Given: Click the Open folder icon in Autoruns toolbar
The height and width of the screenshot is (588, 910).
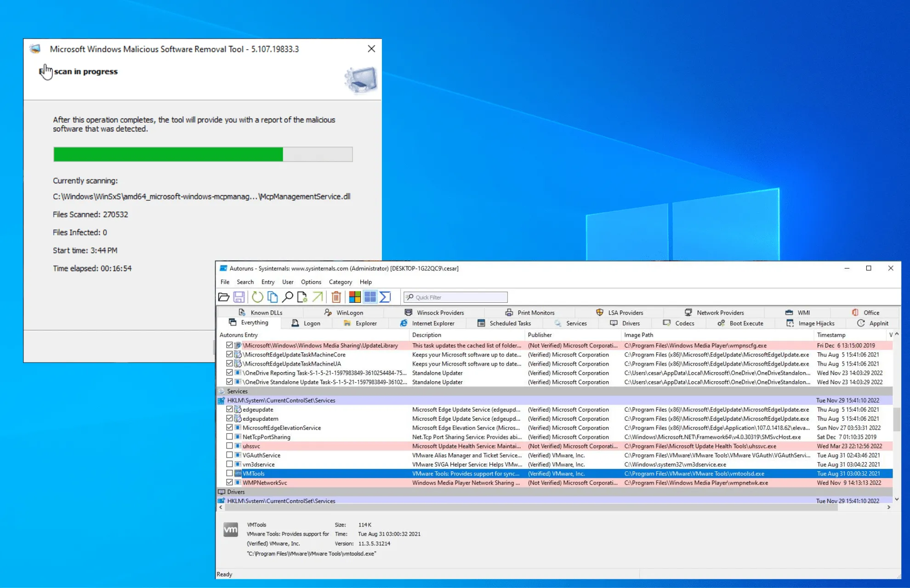Looking at the screenshot, I should 224,297.
